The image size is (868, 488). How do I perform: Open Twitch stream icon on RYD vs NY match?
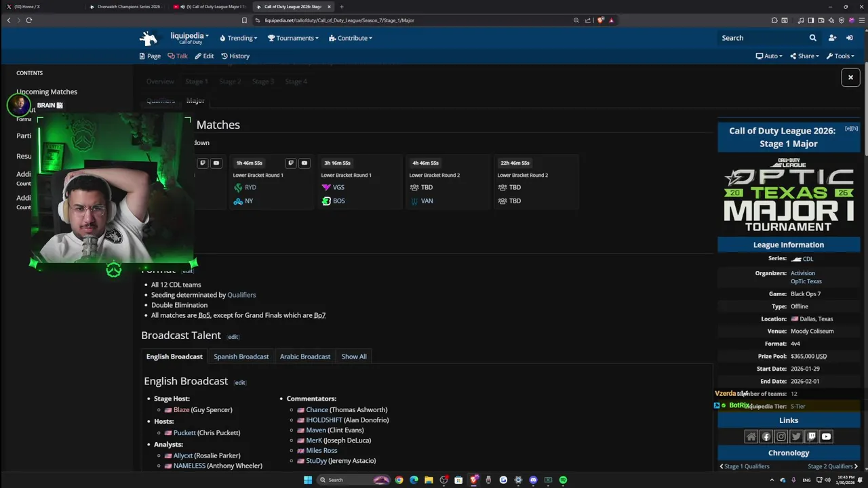click(x=290, y=163)
